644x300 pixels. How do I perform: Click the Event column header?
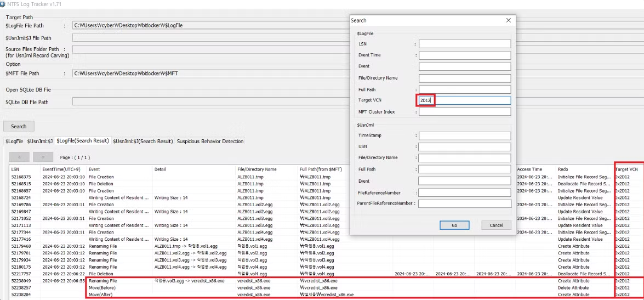(x=119, y=169)
